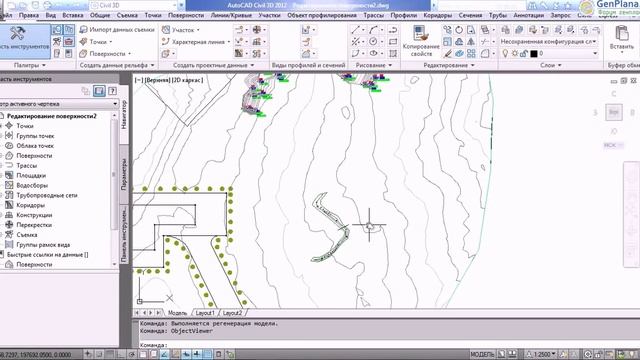The image size is (640, 360).
Task: Click the Scale tool in Редактирование
Action: click(x=448, y=42)
